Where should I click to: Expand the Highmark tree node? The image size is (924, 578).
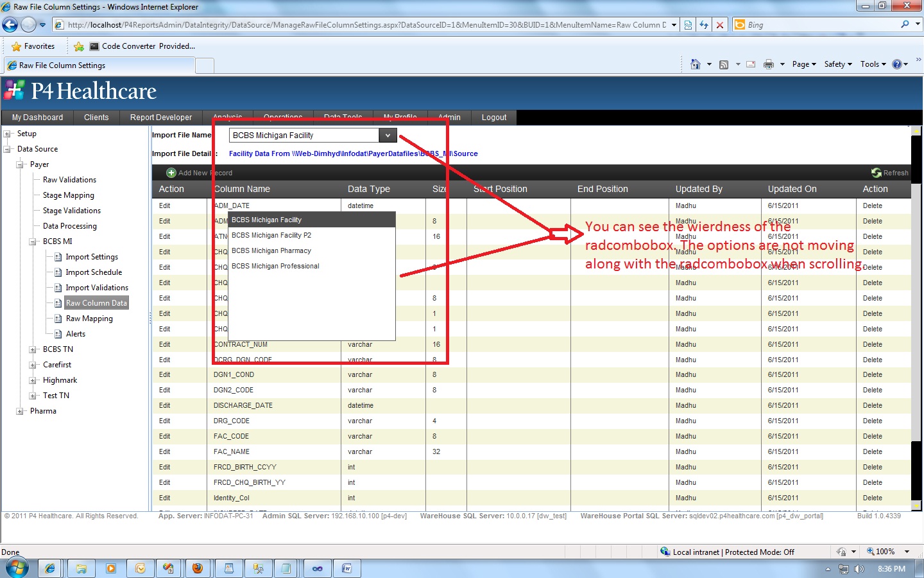[x=33, y=380]
